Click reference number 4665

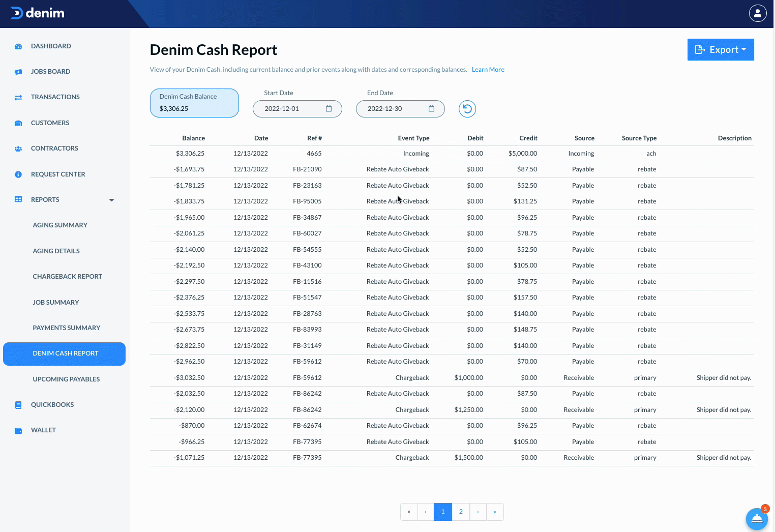(x=314, y=154)
